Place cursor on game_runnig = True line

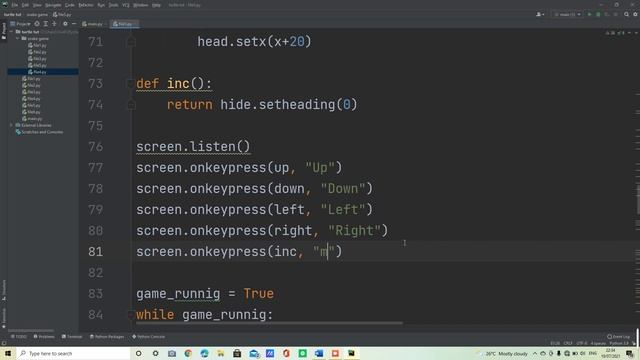tap(205, 294)
